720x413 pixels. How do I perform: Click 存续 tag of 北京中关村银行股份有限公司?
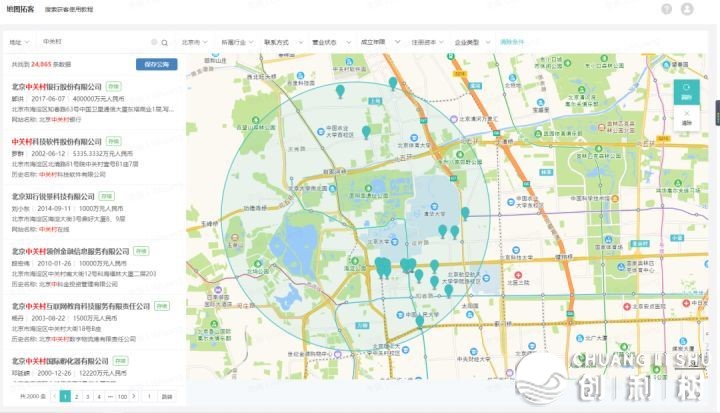(x=113, y=86)
